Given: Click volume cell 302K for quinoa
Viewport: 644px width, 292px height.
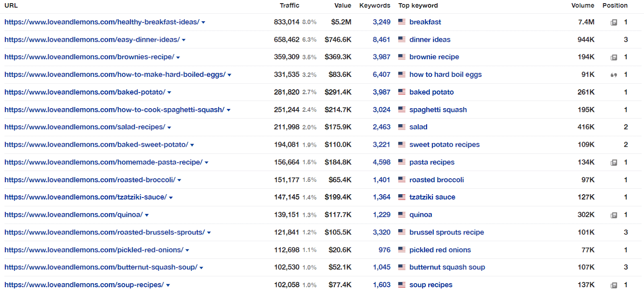Looking at the screenshot, I should [x=586, y=215].
